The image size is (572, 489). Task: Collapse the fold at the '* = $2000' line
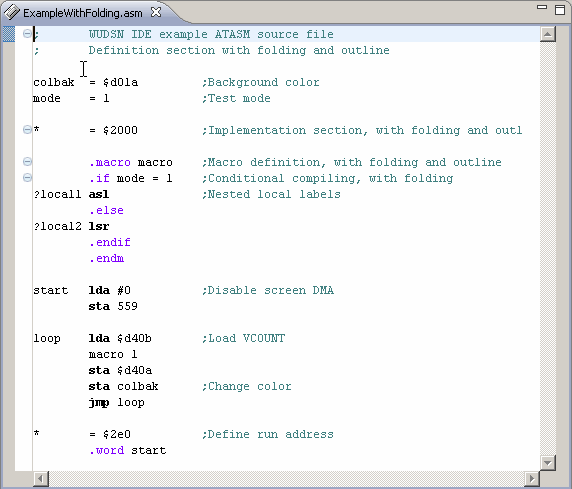27,130
